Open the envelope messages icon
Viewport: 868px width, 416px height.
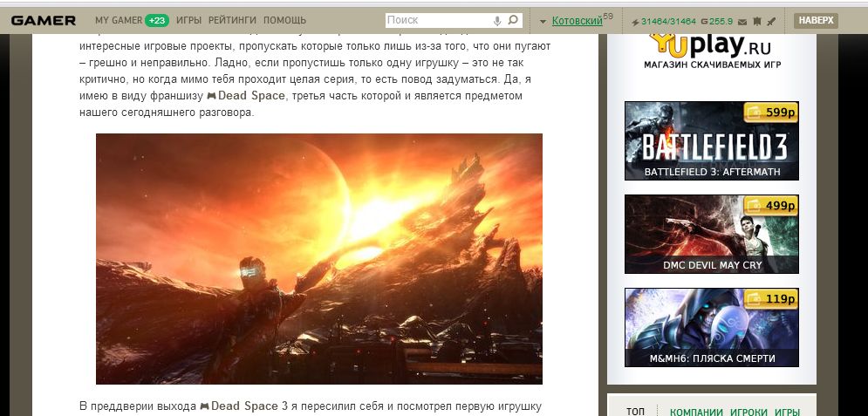(743, 22)
